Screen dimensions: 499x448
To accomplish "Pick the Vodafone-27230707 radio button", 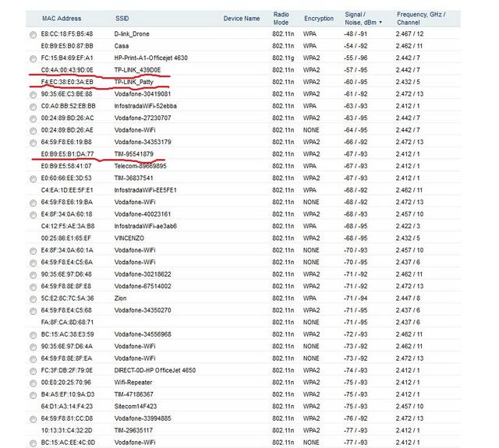I will click(33, 119).
